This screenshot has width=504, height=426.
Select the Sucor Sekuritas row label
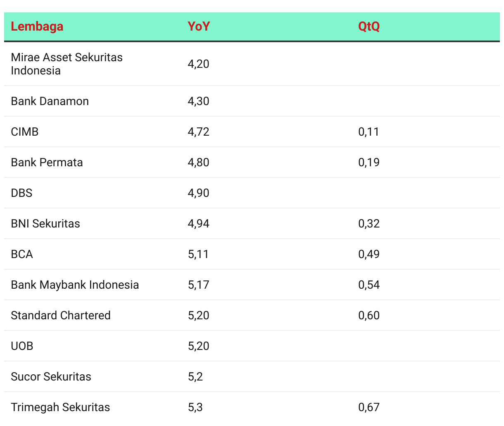51,377
